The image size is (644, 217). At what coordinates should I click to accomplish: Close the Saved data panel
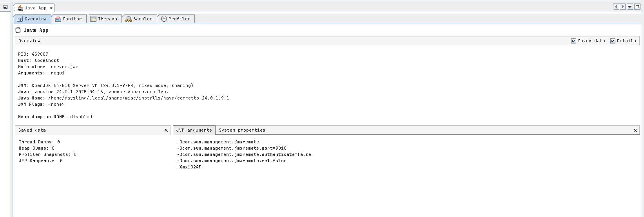[166, 130]
